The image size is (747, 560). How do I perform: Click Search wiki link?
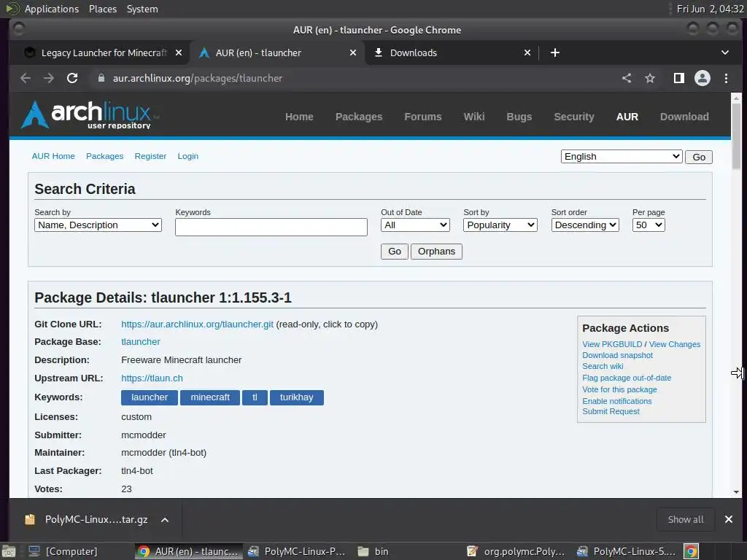(x=603, y=366)
